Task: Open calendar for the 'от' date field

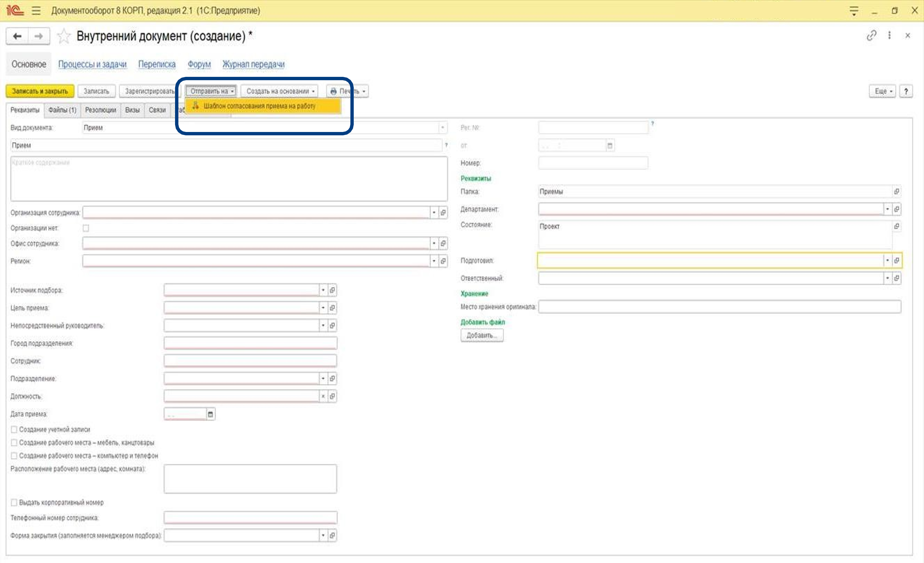Action: [x=610, y=146]
